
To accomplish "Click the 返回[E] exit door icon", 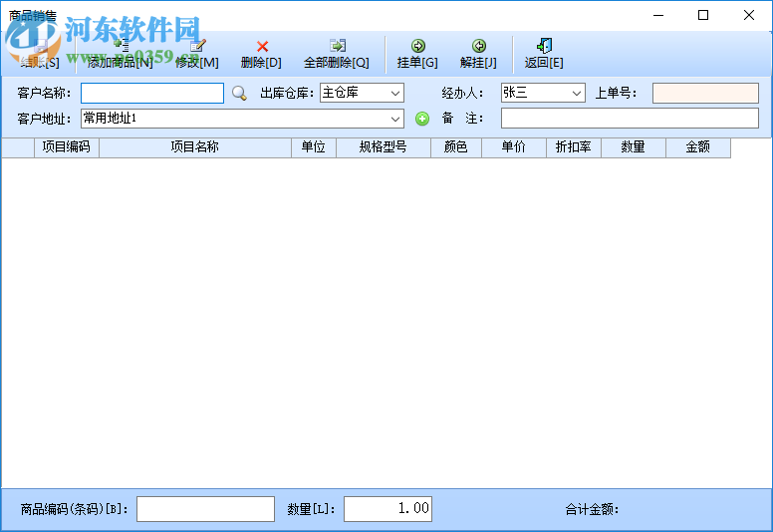I will pyautogui.click(x=544, y=46).
